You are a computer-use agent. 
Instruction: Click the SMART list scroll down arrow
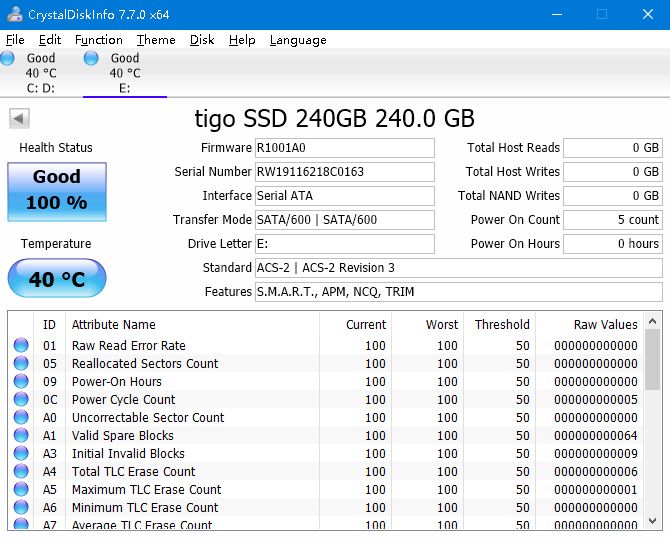point(652,520)
